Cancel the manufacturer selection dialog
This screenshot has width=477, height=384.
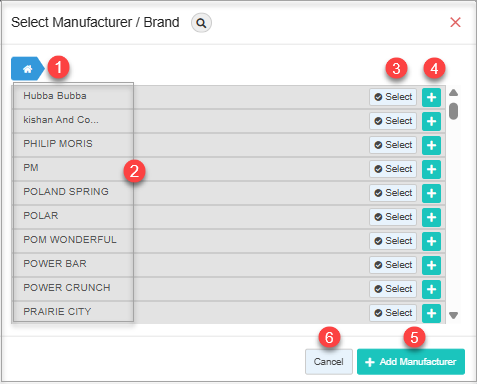[x=329, y=362]
